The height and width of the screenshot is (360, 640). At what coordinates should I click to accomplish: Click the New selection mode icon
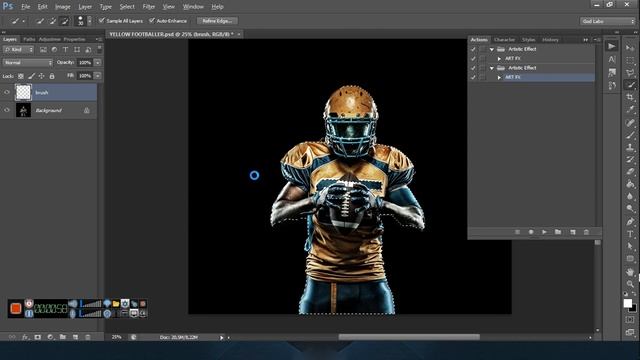point(40,21)
